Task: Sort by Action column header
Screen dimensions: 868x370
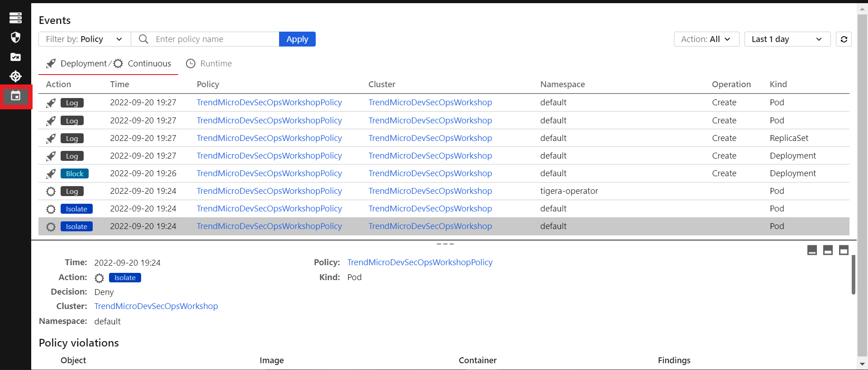Action: point(58,84)
